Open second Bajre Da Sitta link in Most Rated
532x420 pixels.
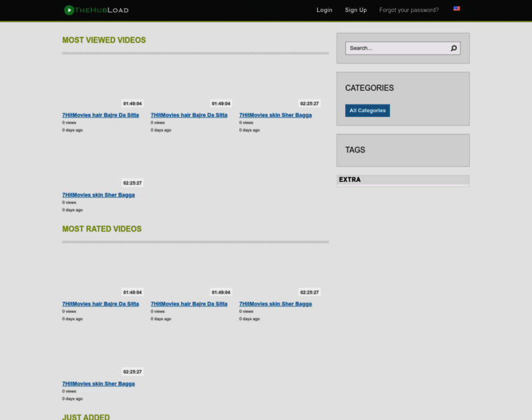(189, 304)
